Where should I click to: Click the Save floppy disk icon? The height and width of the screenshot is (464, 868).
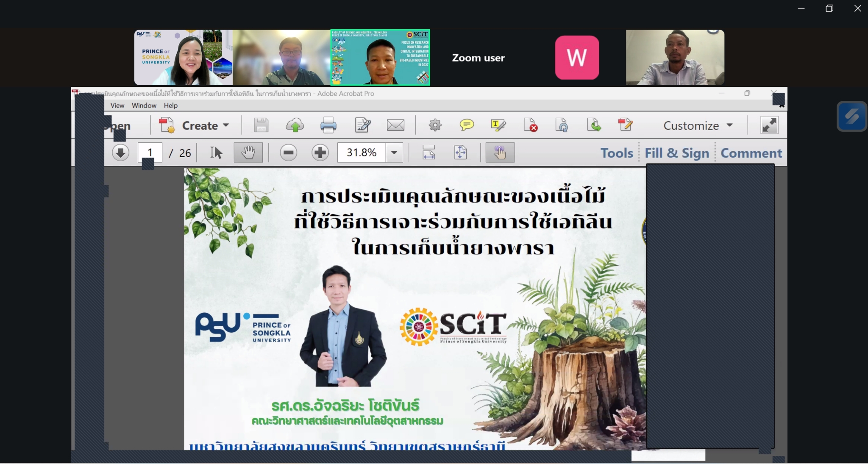coord(261,125)
